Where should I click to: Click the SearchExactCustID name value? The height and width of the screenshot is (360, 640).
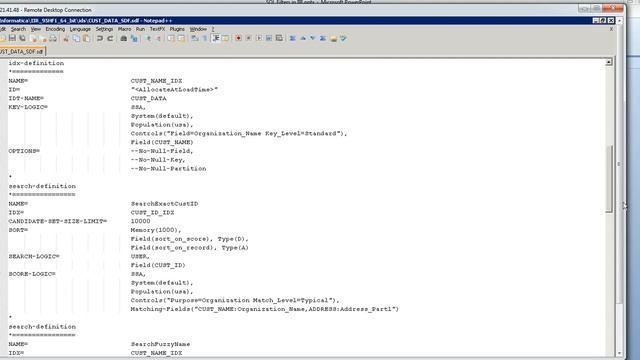(x=164, y=204)
